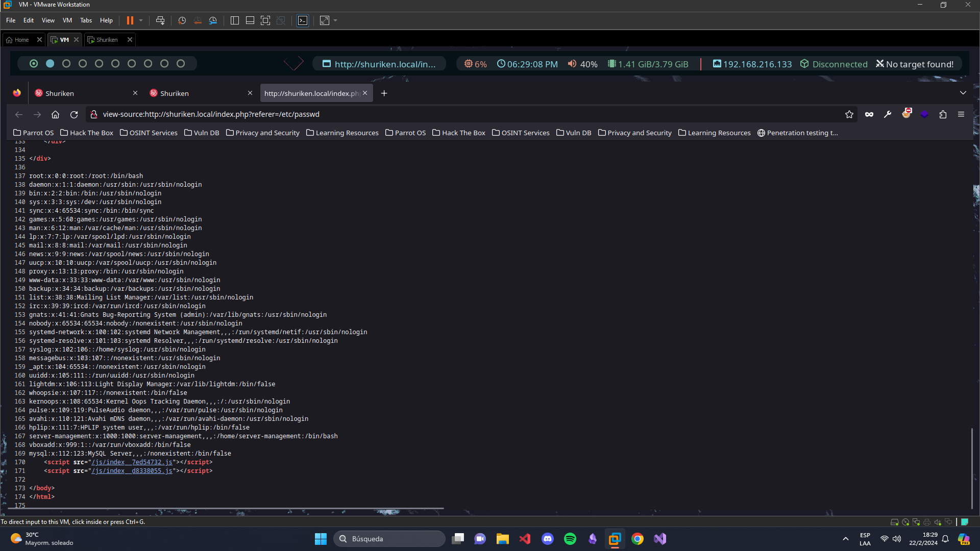Go back in Firefox history
The height and width of the screenshot is (551, 980).
[19, 115]
